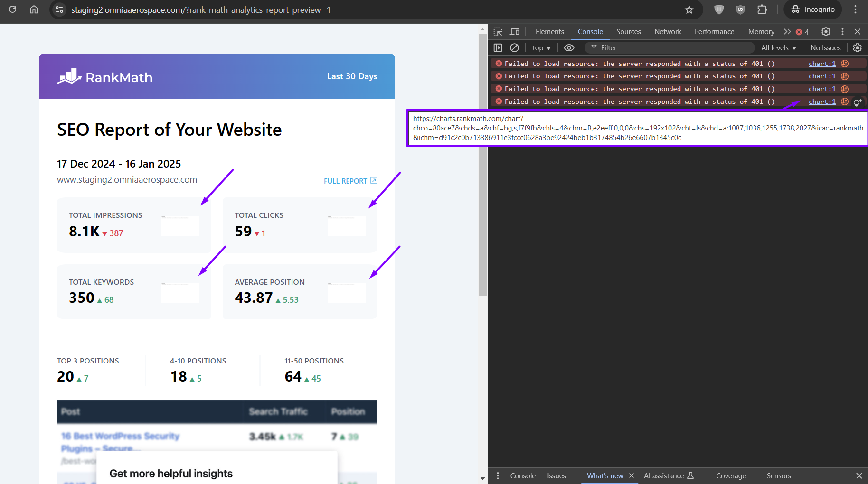Image resolution: width=868 pixels, height=484 pixels.
Task: Select drawer Issues tab
Action: point(556,475)
